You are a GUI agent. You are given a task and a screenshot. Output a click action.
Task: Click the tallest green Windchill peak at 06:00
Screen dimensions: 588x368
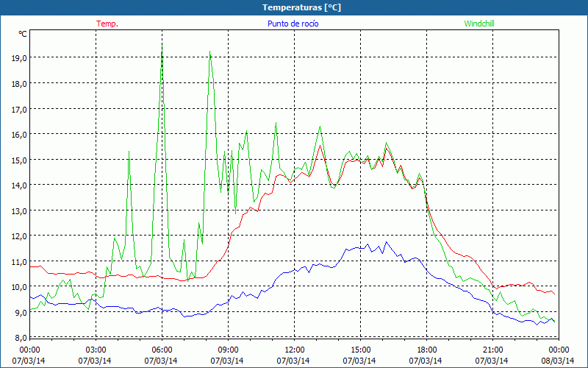(162, 46)
